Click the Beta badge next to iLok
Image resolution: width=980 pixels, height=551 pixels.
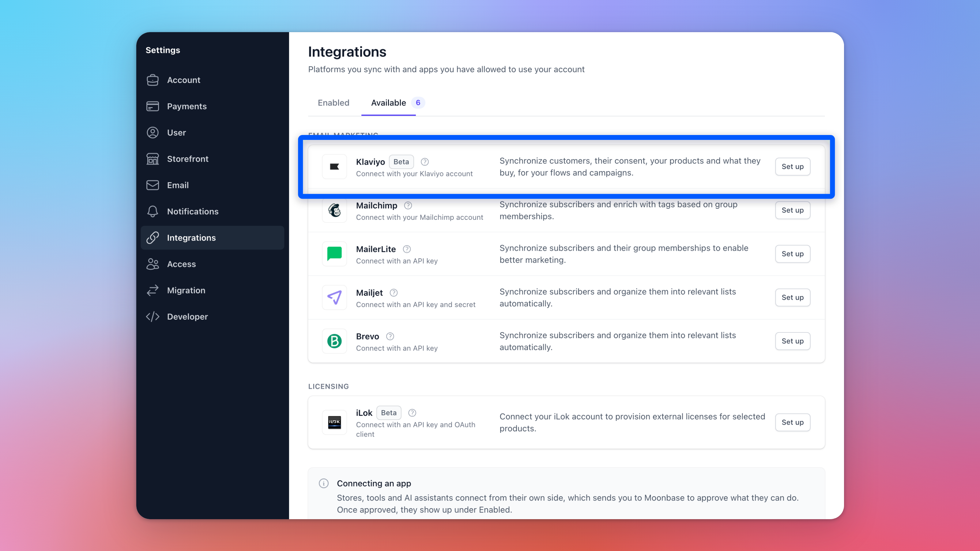point(389,413)
